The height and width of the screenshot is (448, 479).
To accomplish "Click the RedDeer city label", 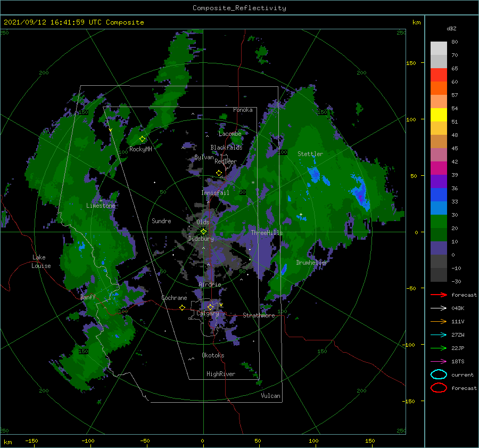I will 226,161.
